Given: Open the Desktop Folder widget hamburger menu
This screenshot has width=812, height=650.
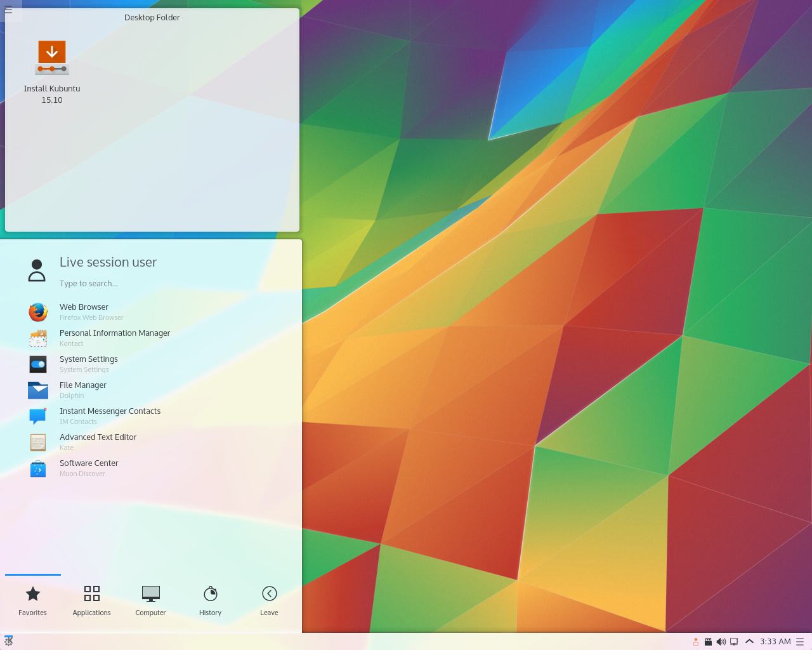Looking at the screenshot, I should click(x=8, y=10).
